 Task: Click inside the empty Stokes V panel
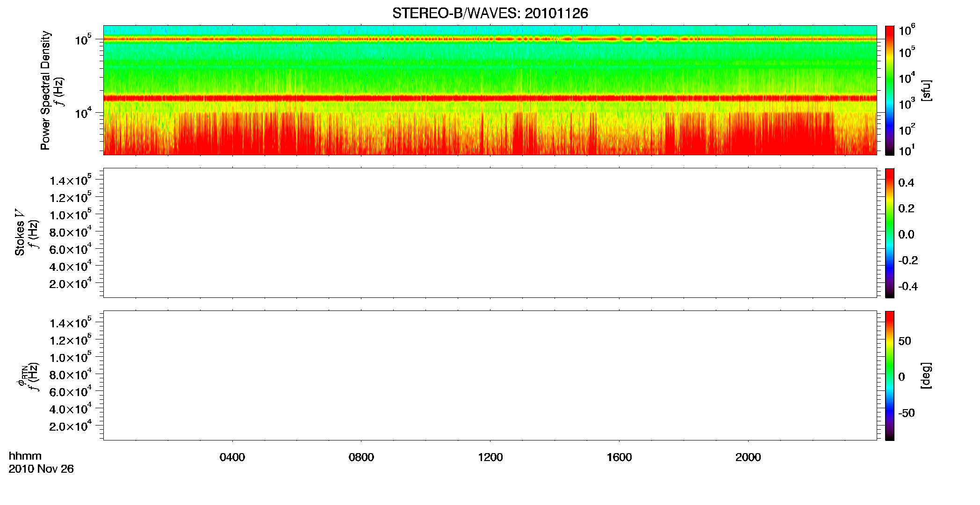(490, 233)
